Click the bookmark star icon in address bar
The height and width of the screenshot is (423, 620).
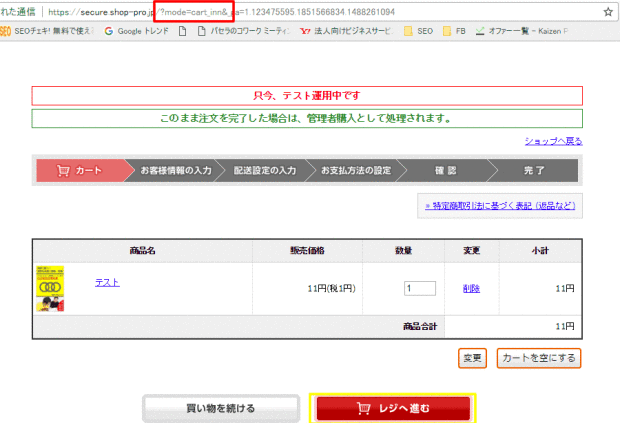point(608,12)
